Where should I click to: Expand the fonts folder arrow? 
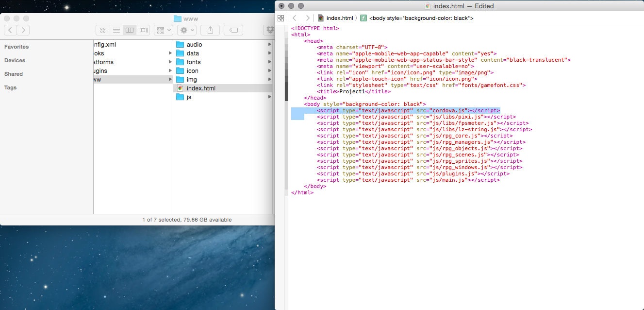click(x=269, y=62)
